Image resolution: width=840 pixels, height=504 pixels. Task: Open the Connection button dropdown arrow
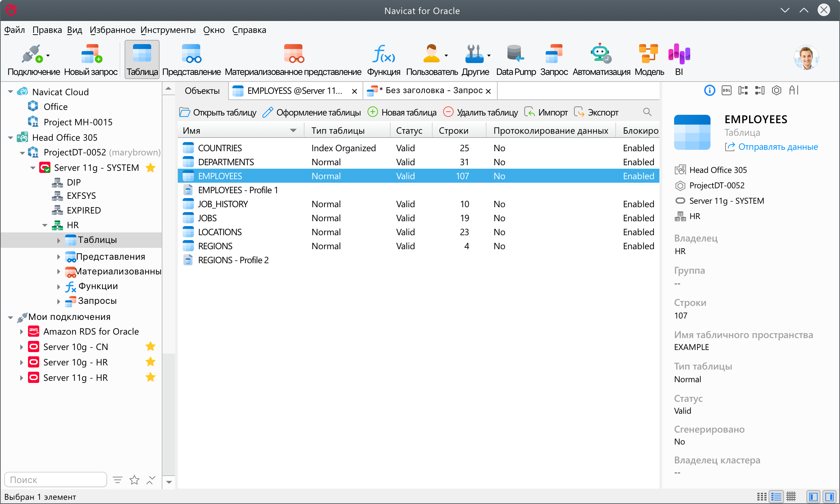pyautogui.click(x=48, y=55)
